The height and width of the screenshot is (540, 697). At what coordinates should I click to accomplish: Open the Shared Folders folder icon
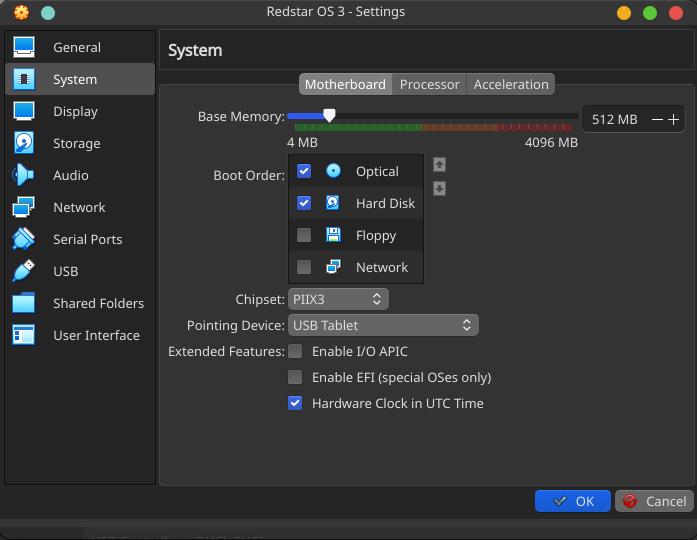[x=24, y=303]
